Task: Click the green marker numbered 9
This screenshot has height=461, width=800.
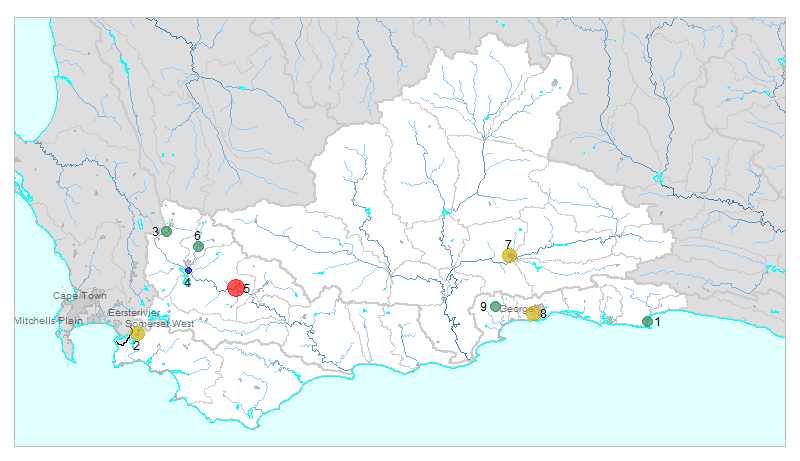Action: [495, 306]
